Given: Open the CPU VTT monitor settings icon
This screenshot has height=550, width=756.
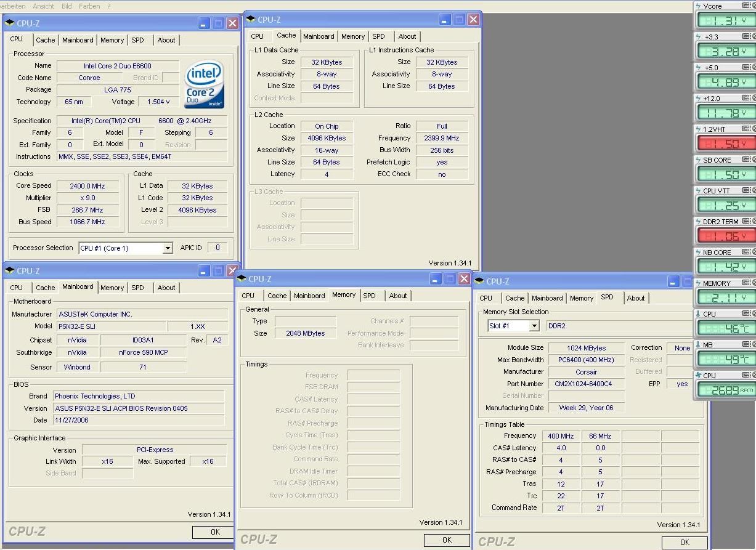Looking at the screenshot, I should pyautogui.click(x=746, y=190).
